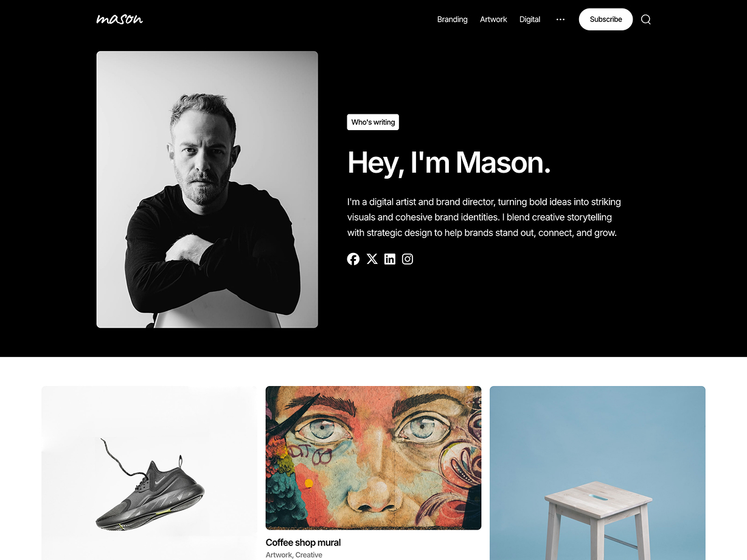Click the Creative tag under the mural
Screen dimensions: 747x560
click(309, 555)
